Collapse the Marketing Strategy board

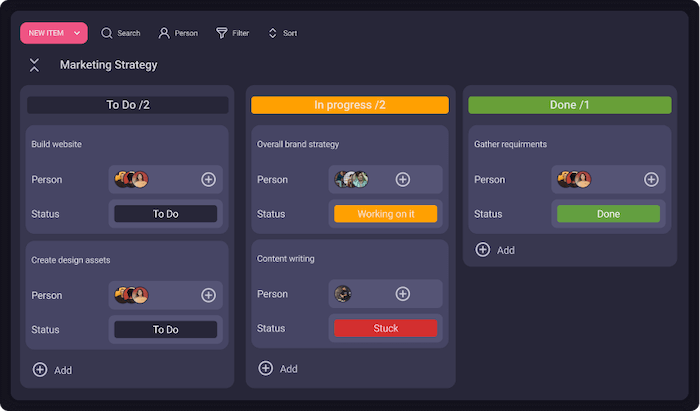pyautogui.click(x=35, y=65)
